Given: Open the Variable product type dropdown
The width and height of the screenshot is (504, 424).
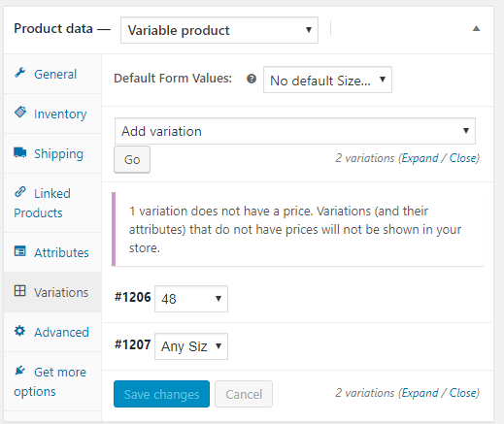Looking at the screenshot, I should coord(219,30).
